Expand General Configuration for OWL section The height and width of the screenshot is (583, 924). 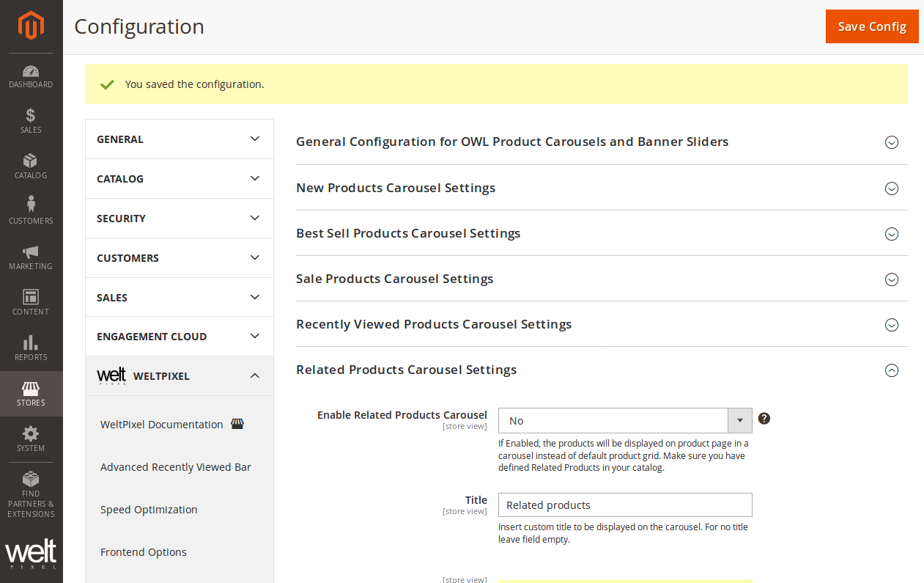(x=602, y=142)
